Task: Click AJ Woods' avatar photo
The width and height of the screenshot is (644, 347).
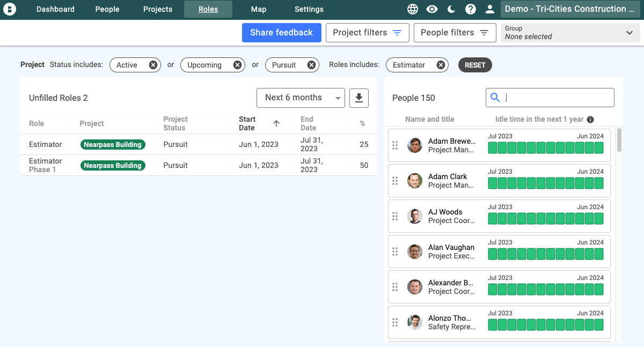Action: pos(415,216)
